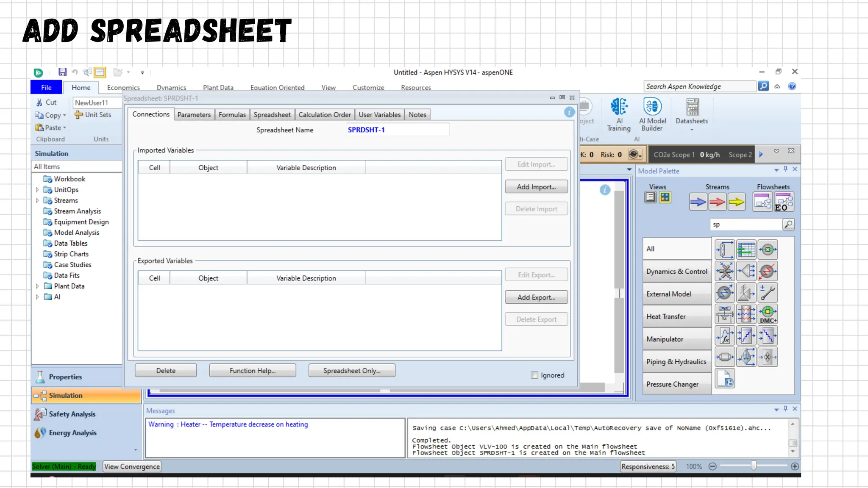Open AI Model Builder ribbon icon
This screenshot has width=868, height=488.
pyautogui.click(x=652, y=114)
